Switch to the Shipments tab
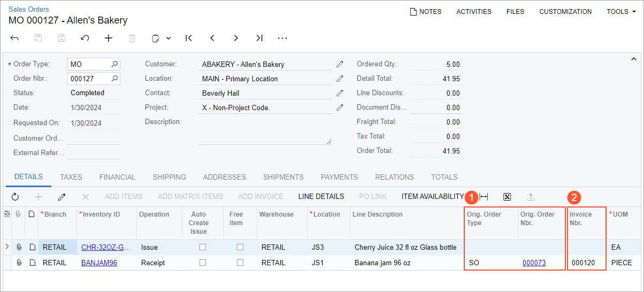 coord(283,177)
